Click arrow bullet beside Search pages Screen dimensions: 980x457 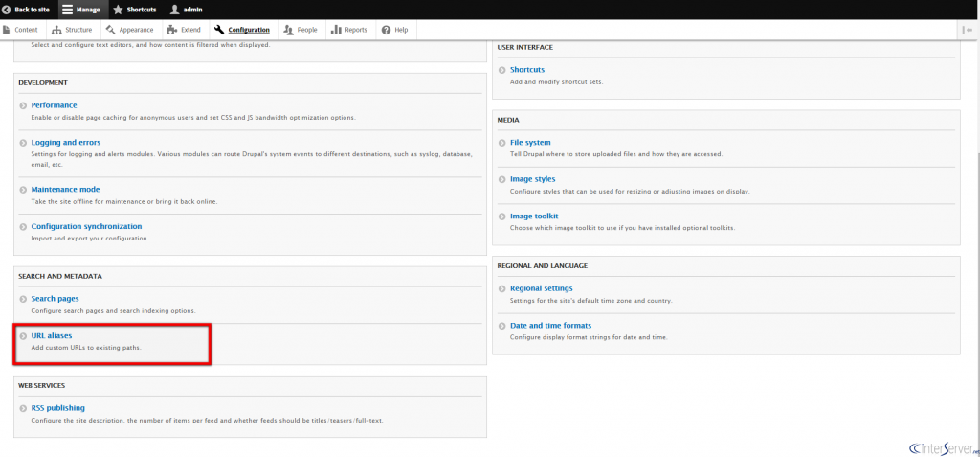click(23, 299)
